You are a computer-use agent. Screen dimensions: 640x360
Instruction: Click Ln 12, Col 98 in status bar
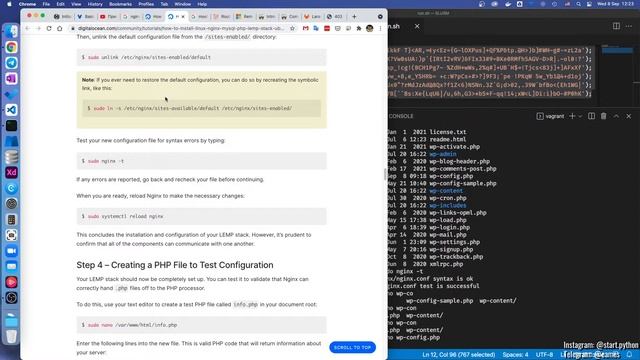tap(458, 355)
